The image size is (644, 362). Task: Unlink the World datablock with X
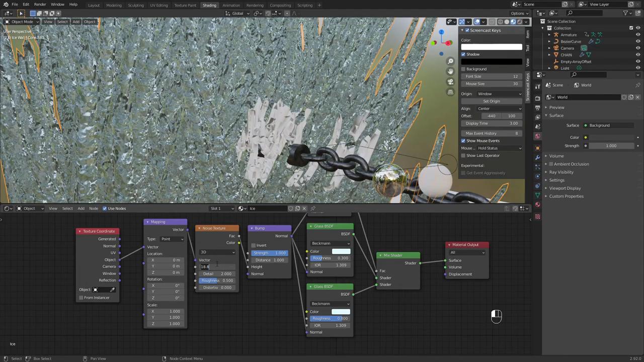[637, 97]
